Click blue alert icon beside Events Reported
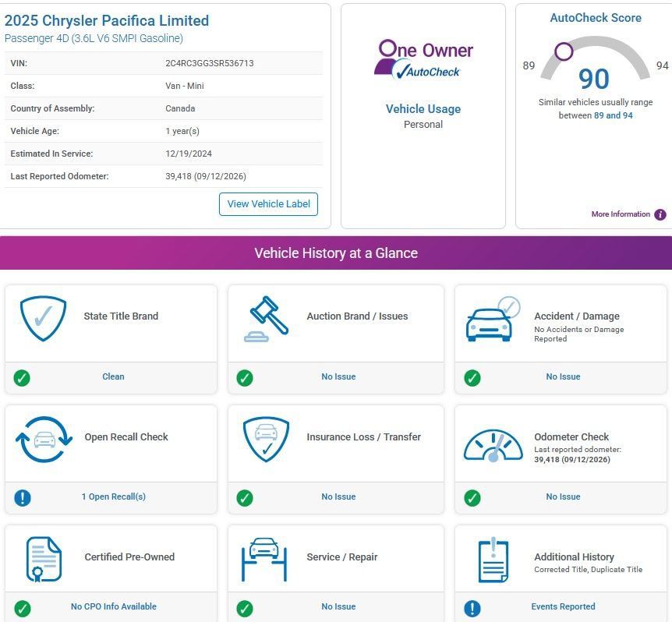672x622 pixels. point(472,608)
